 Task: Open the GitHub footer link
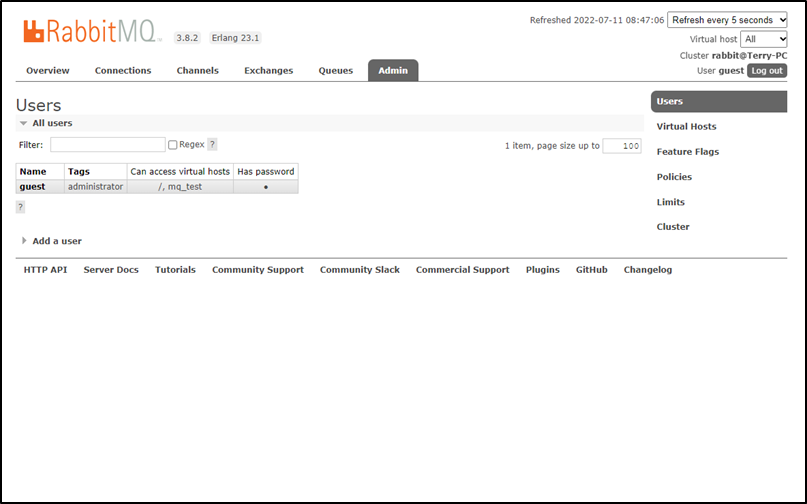point(592,270)
